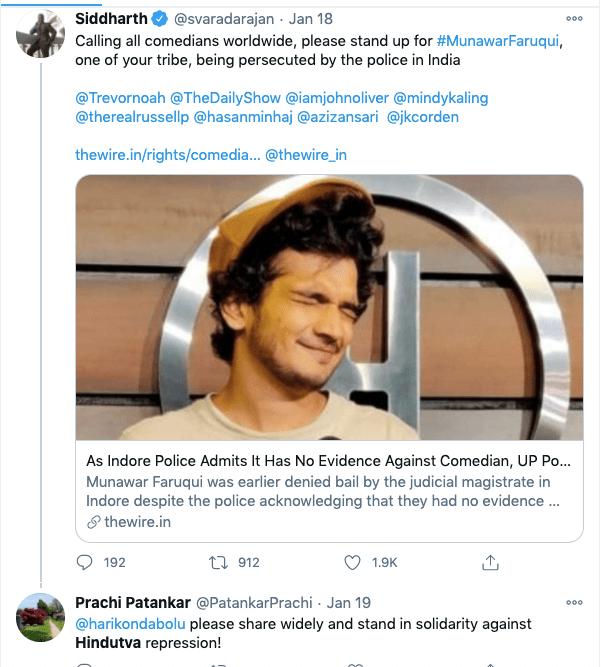Open the @hasanminhaj mention
Viewport: 601px width, 667px height.
click(x=243, y=118)
